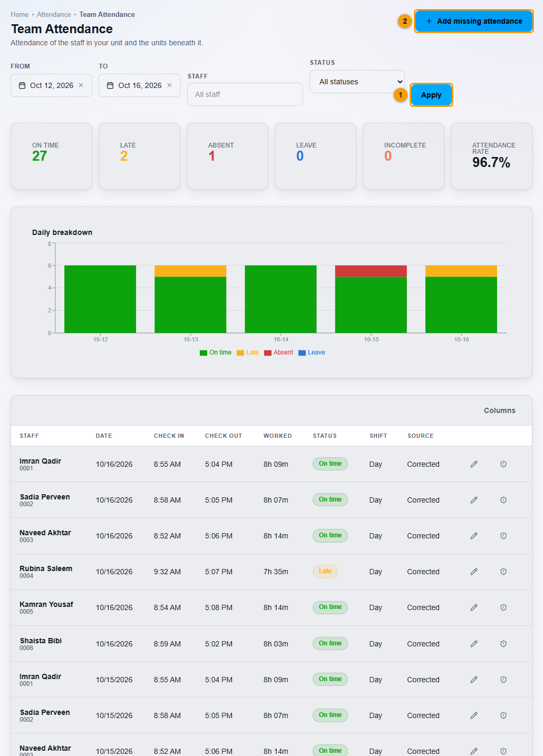Image resolution: width=543 pixels, height=756 pixels.
Task: Edit Rubina Saleem's attendance with pencil icon
Action: click(474, 572)
